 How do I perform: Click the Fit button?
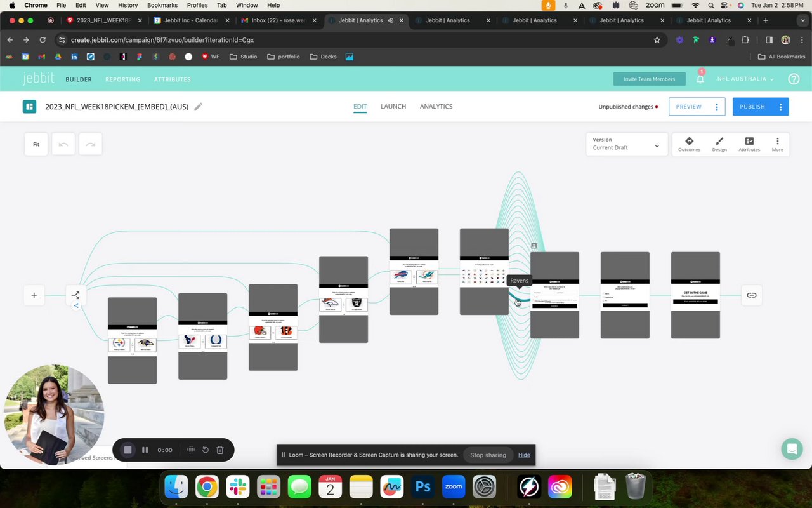click(36, 144)
